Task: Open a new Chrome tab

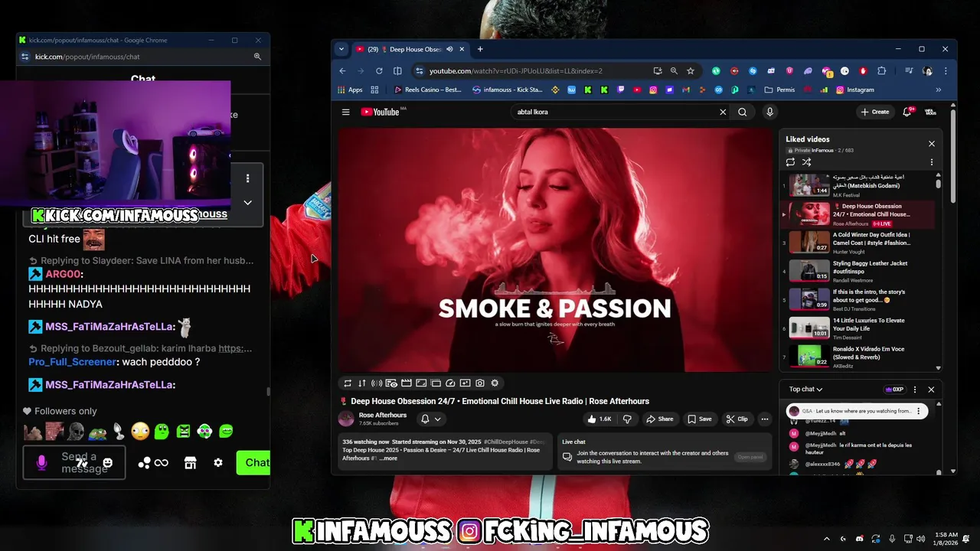Action: point(480,49)
